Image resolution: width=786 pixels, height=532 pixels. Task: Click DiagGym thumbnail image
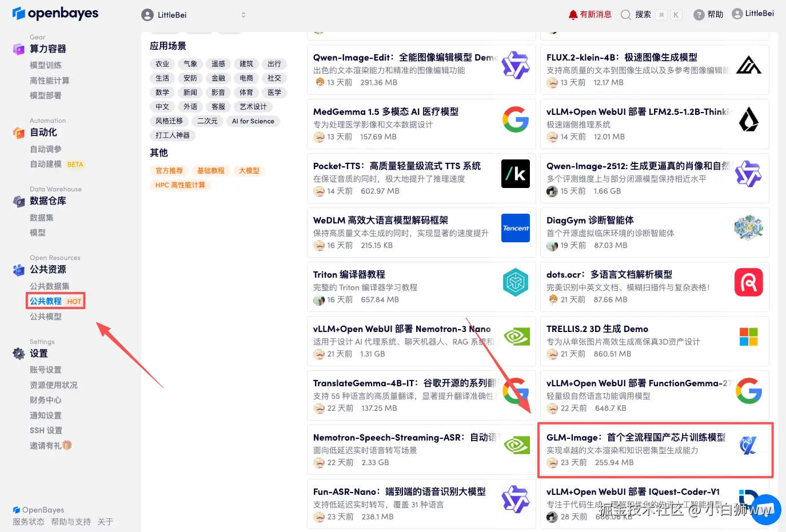pos(749,228)
